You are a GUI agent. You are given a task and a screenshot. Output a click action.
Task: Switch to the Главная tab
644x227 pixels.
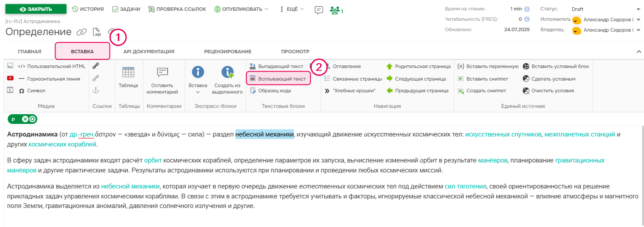[x=29, y=52]
